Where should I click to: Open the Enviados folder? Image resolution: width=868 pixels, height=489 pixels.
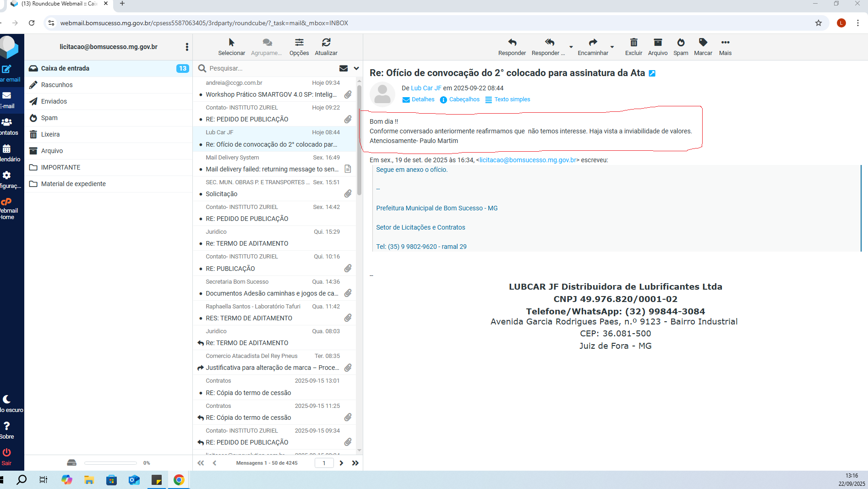tap(54, 101)
